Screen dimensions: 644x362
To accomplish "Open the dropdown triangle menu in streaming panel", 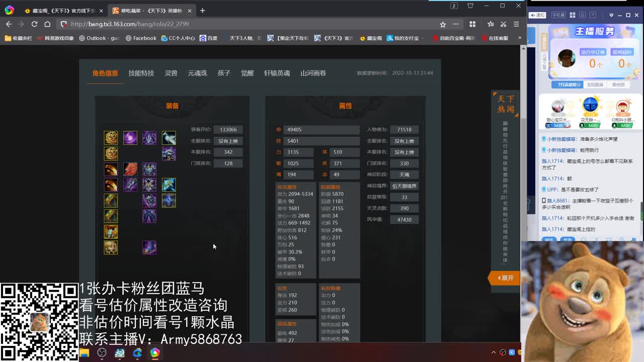I will pos(611,15).
